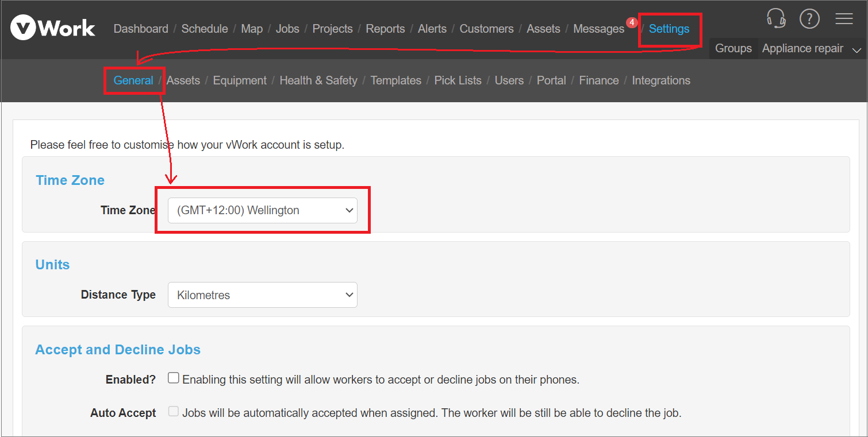Click the Time Zone section heading

tap(70, 180)
